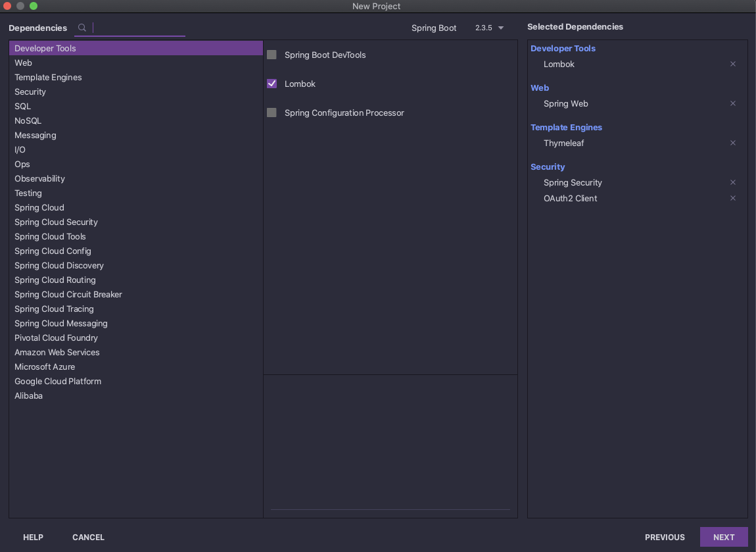Select the Template Engines category
Viewport: 756px width, 552px height.
pos(136,77)
